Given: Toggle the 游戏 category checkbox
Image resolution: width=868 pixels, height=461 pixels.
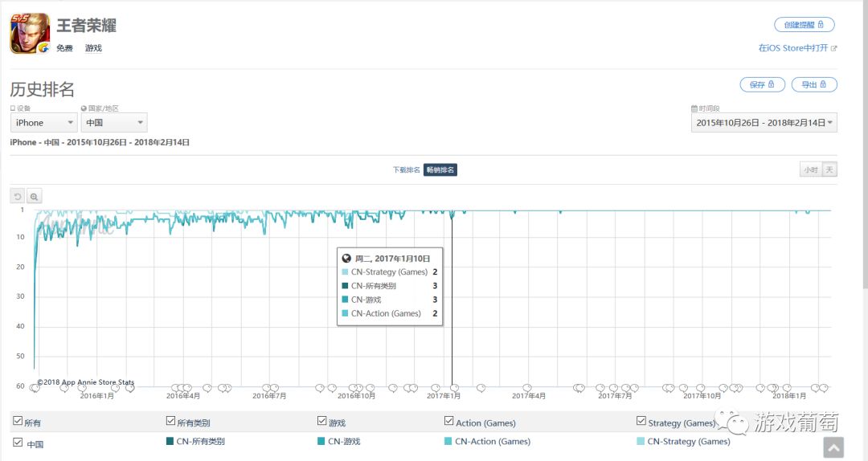Looking at the screenshot, I should pyautogui.click(x=321, y=421).
